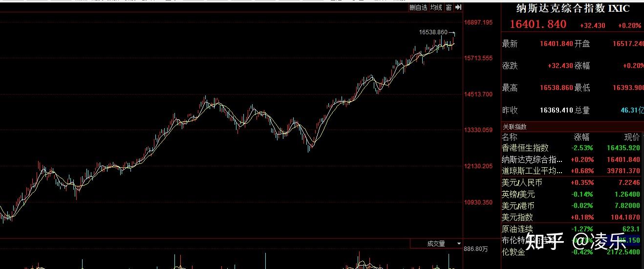Click the 昨收 value 16369.410
The height and width of the screenshot is (269, 644).
click(556, 110)
